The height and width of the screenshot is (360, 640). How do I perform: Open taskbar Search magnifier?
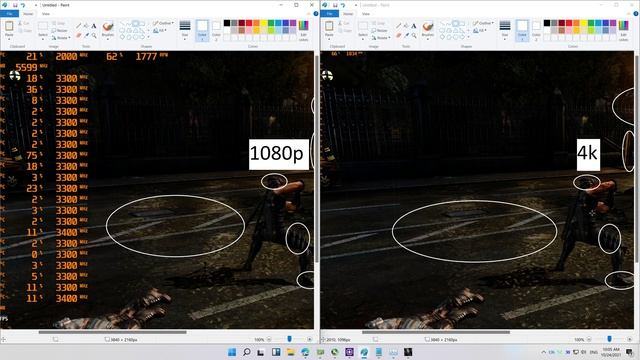pos(247,352)
